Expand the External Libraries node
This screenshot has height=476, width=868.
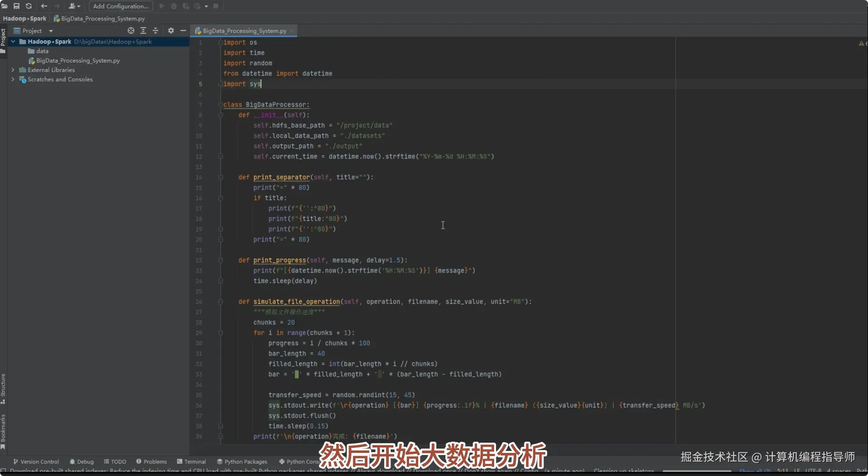13,70
